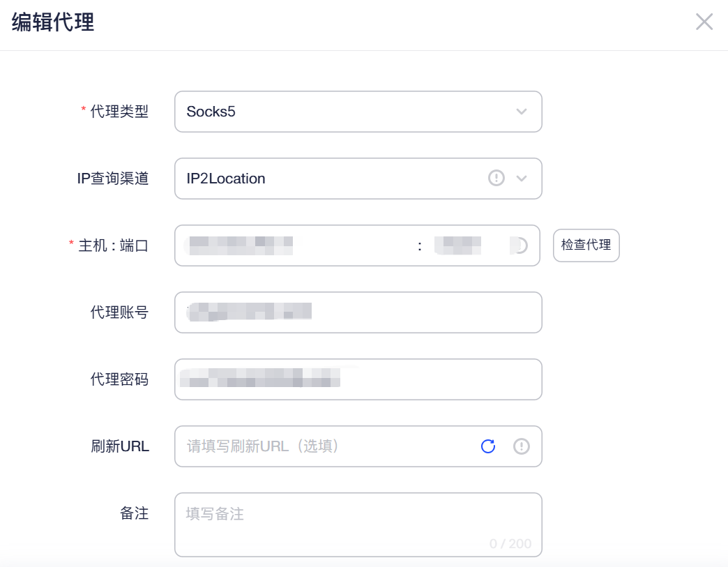This screenshot has width=728, height=567.
Task: Expand the IP查询渠道 chevron arrow
Action: click(x=522, y=179)
